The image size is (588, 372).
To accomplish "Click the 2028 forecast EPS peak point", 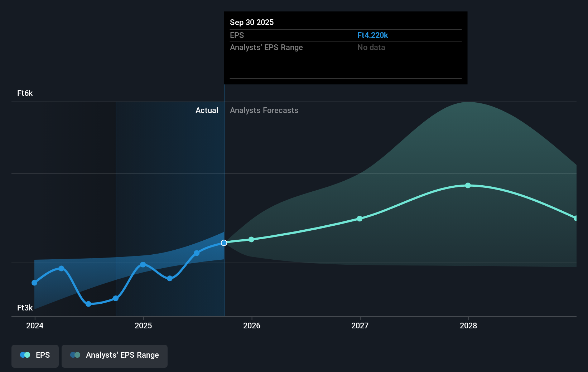I will (468, 185).
